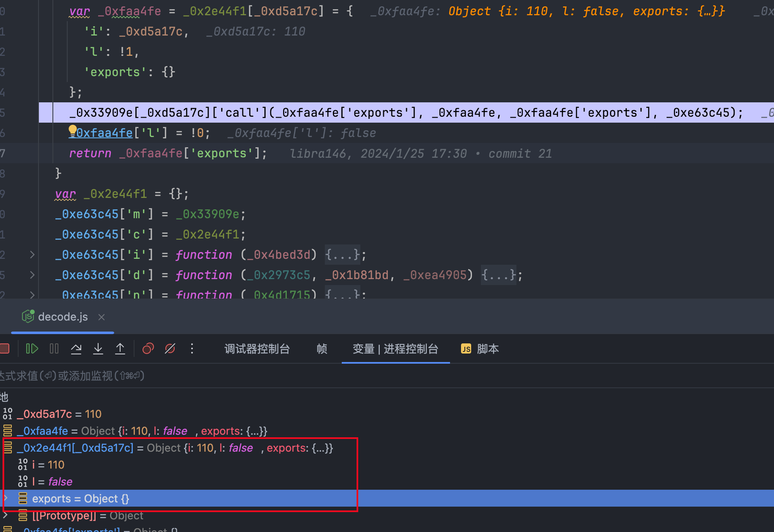
Task: Click the quick-fix lightbulb icon
Action: [72, 130]
